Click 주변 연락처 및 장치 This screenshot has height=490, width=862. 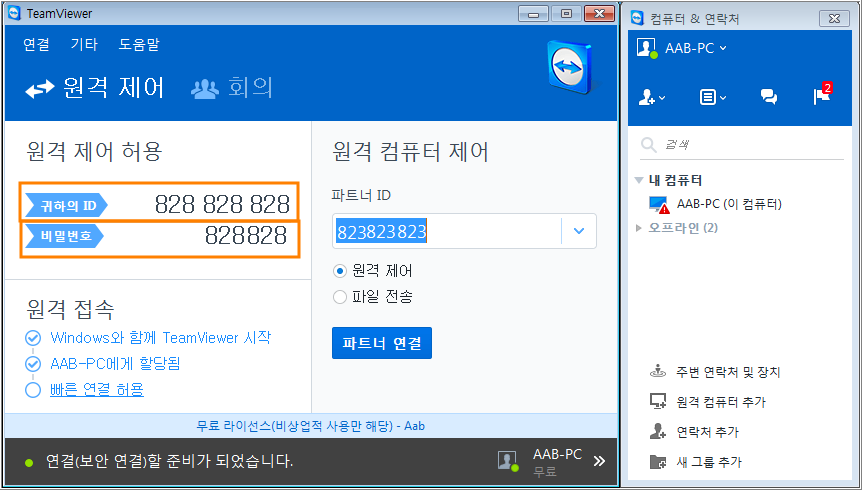tap(728, 372)
